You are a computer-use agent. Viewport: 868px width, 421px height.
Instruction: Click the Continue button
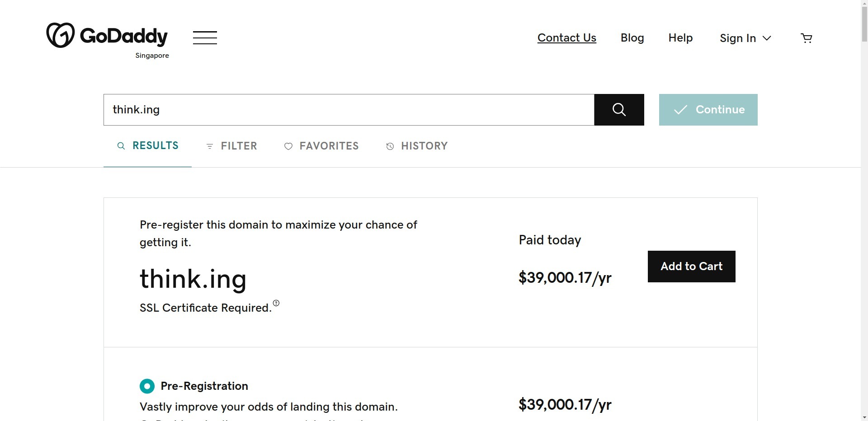(708, 110)
